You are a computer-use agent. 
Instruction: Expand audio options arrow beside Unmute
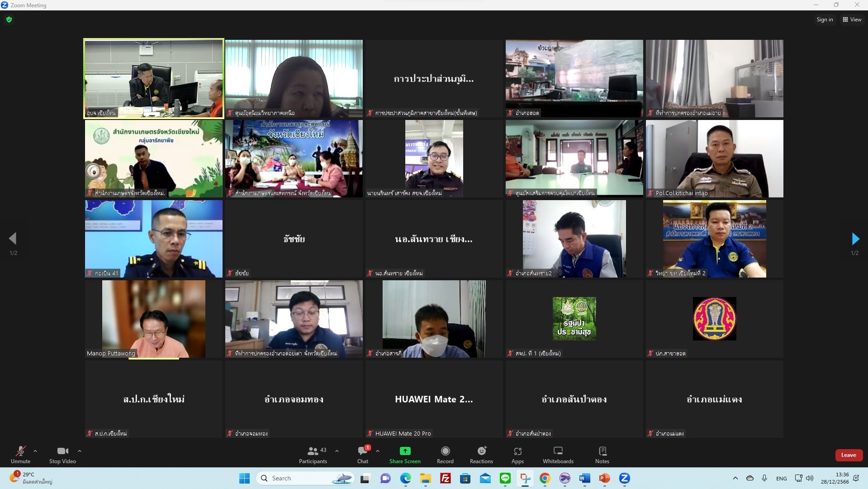pos(35,451)
